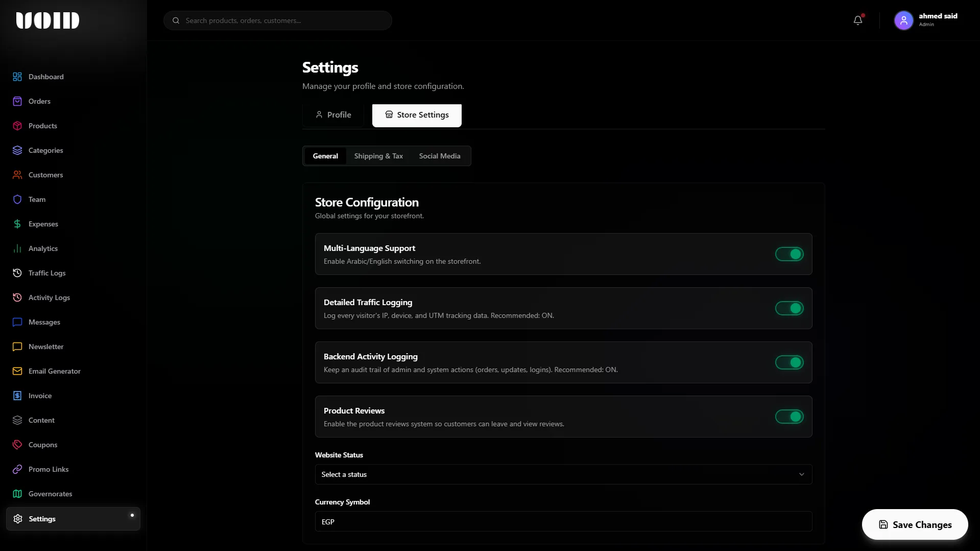Click the Currency Symbol input field
The height and width of the screenshot is (551, 980).
pos(563,521)
